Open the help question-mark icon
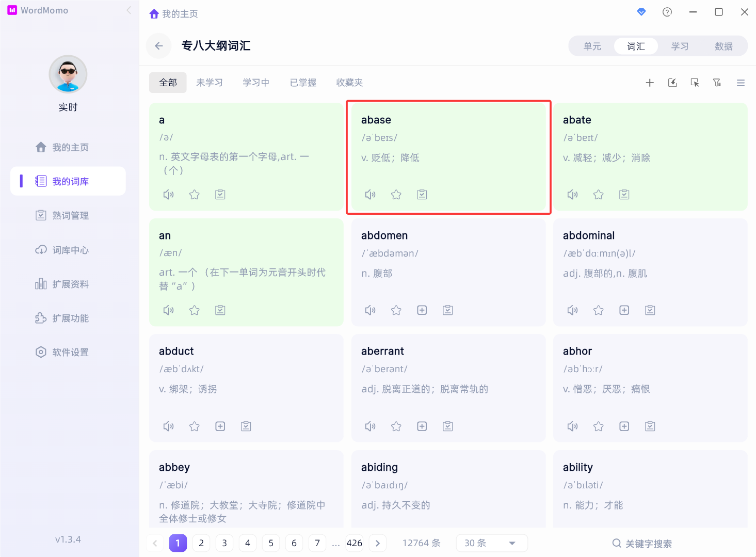 tap(667, 12)
